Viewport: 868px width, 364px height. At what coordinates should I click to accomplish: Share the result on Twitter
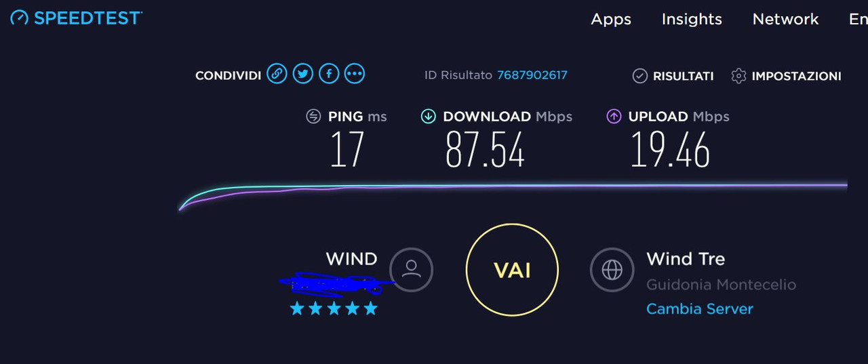302,73
